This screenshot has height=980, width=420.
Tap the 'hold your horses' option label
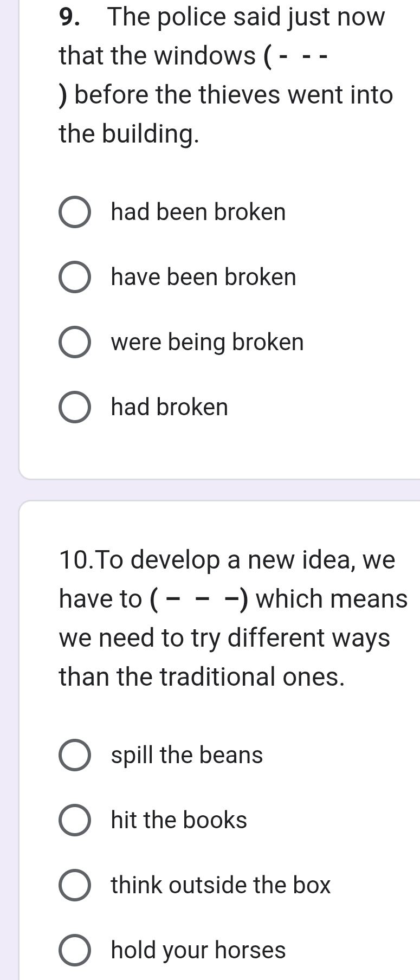198,951
